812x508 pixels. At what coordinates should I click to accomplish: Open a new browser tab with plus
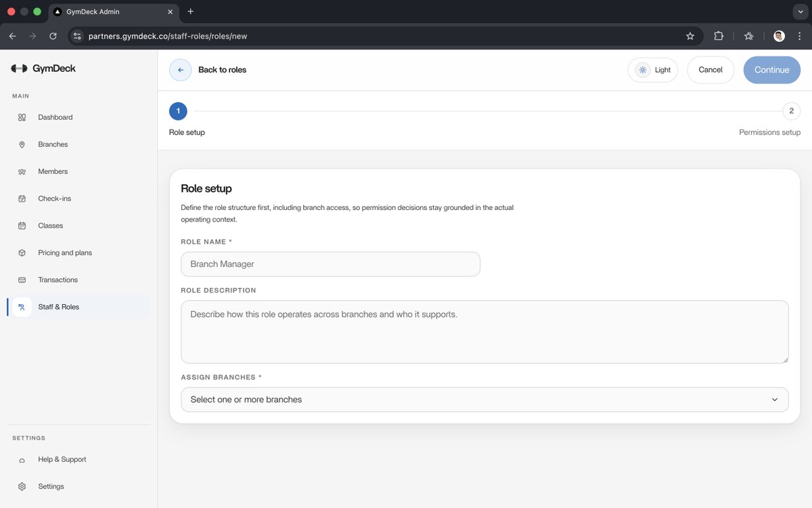coord(190,12)
